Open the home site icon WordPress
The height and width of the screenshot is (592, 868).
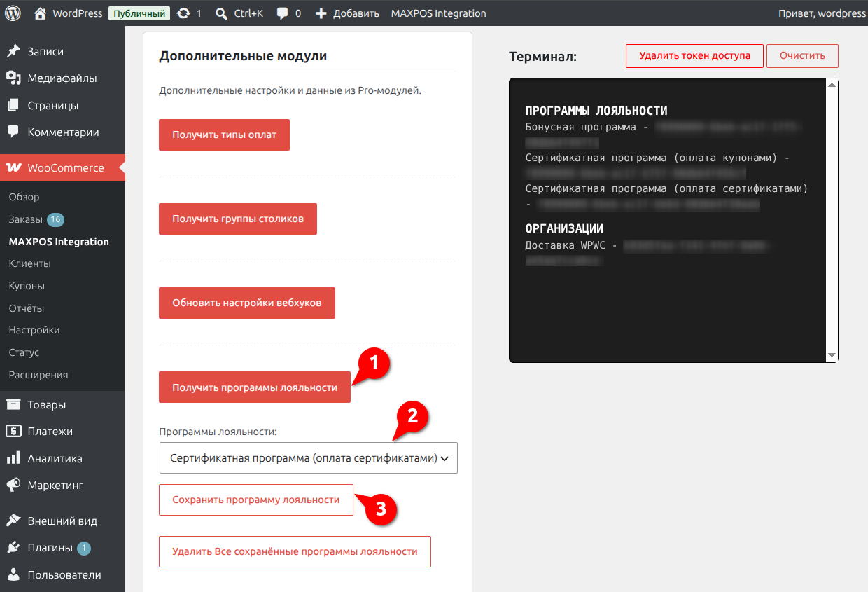tap(41, 13)
